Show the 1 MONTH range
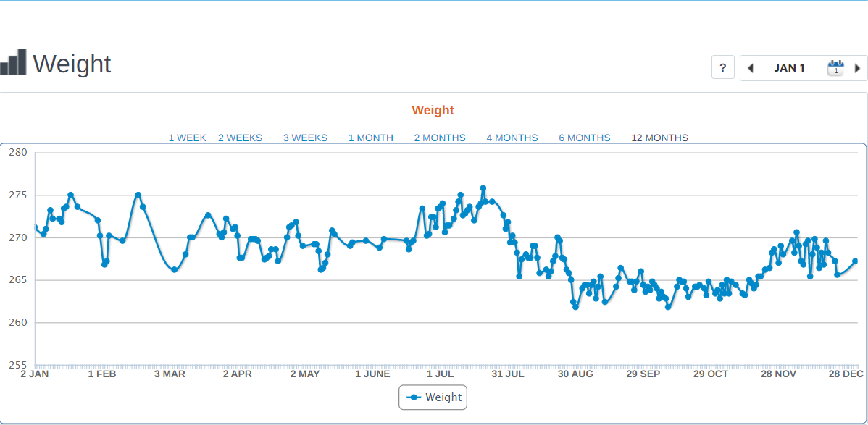 click(x=370, y=138)
